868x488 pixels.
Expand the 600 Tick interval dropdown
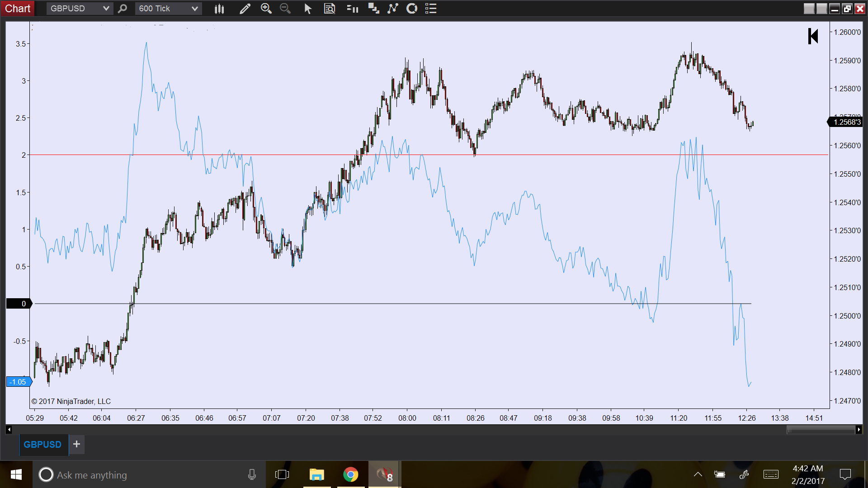pyautogui.click(x=194, y=9)
